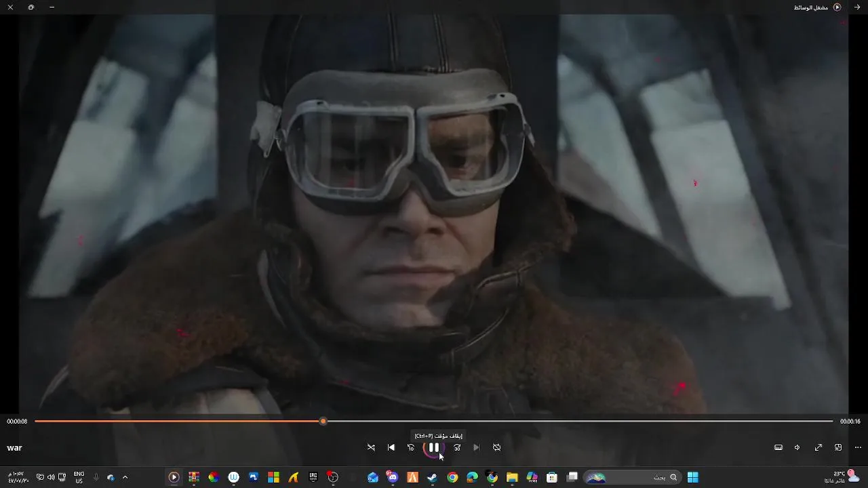Jump to the next track
Viewport: 868px width, 488px height.
pos(476,447)
